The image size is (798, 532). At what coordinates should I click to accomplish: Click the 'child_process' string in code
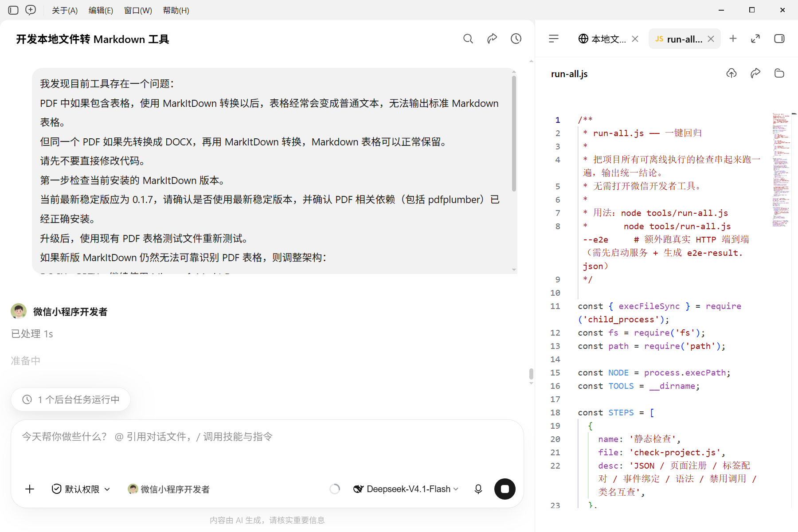click(x=621, y=320)
